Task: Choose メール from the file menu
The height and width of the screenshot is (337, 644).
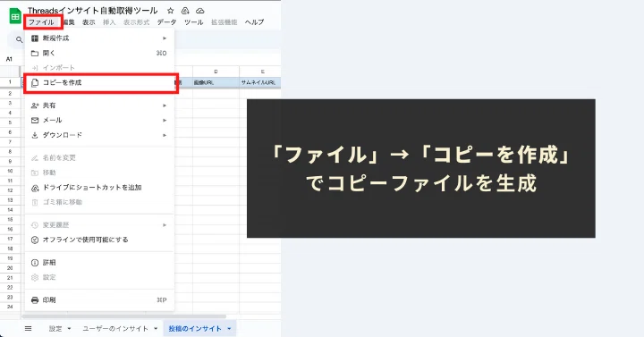Action: [100, 121]
